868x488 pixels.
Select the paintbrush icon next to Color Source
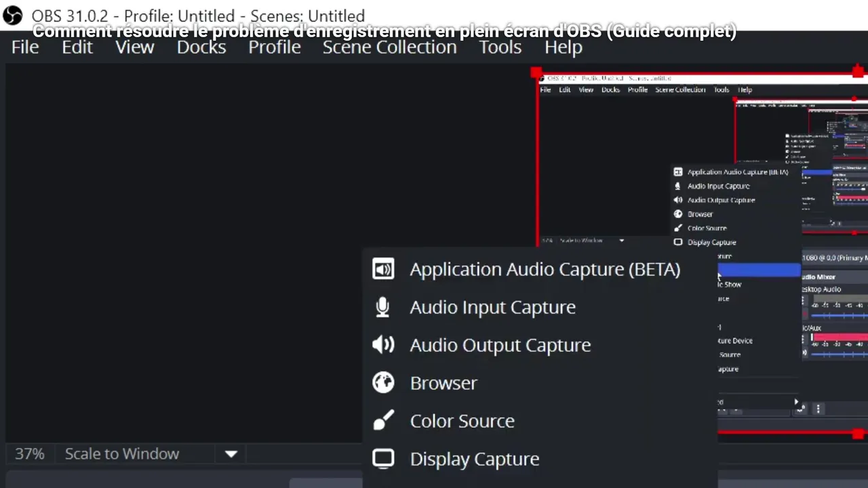383,421
